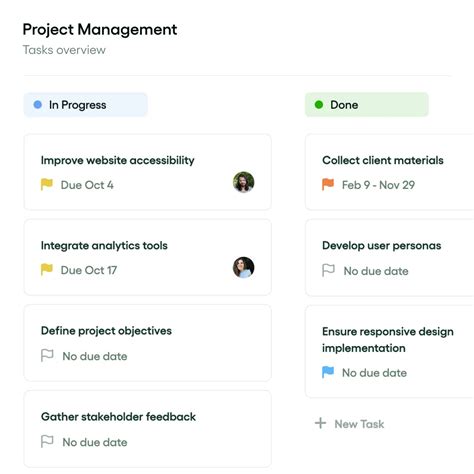The image size is (474, 474).
Task: Open the Gather stakeholder feedback task
Action: tap(147, 429)
